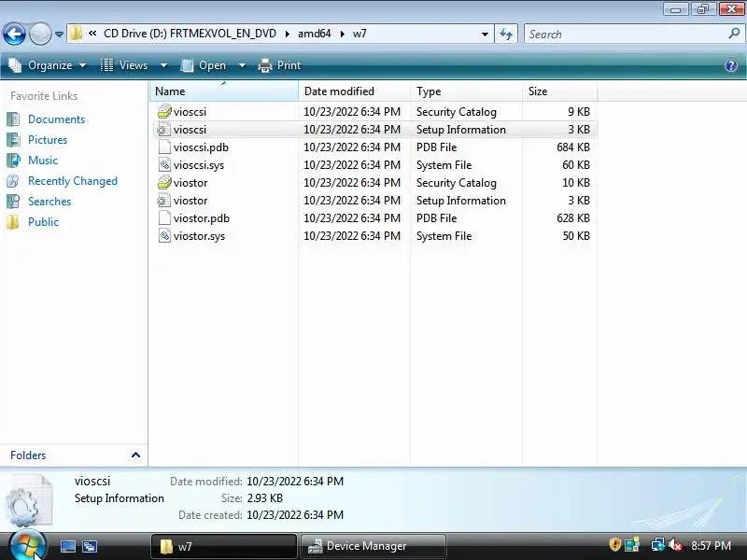The height and width of the screenshot is (560, 747).
Task: Click the 684 KB size cell
Action: click(x=573, y=147)
